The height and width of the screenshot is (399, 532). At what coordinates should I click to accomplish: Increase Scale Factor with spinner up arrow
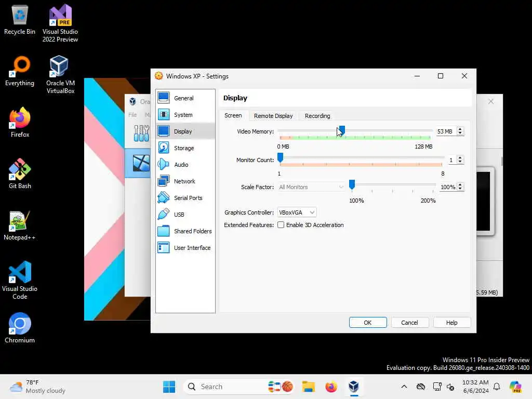460,185
